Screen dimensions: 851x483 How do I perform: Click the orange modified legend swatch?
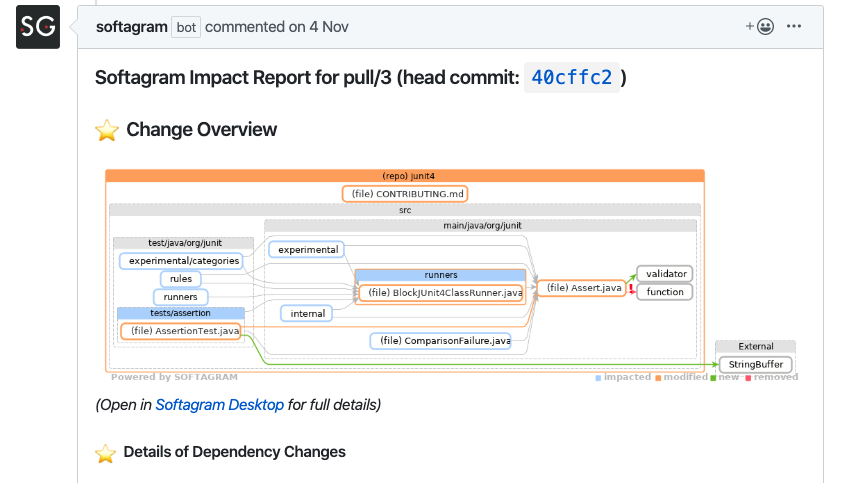coord(658,378)
